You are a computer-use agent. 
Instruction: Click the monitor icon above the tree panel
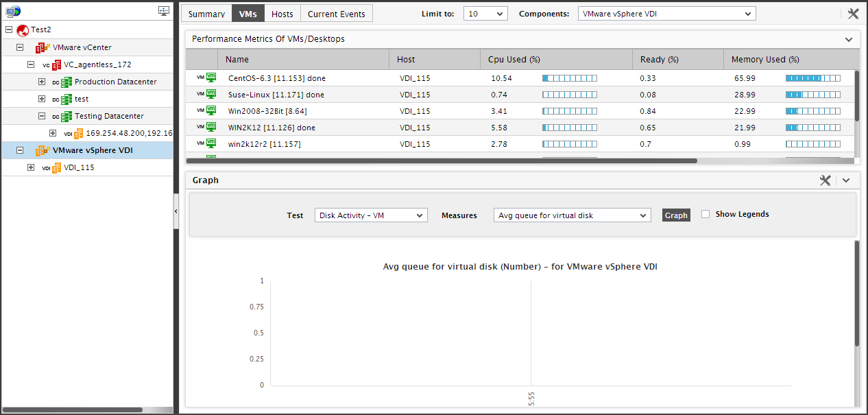164,11
